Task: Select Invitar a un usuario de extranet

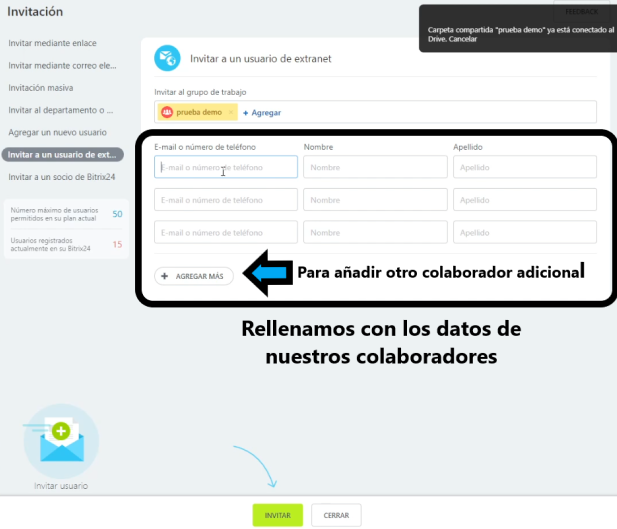Action: click(x=62, y=154)
